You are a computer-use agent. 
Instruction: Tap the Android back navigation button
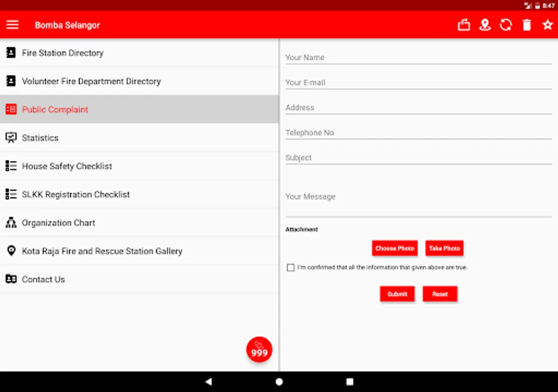click(x=208, y=382)
